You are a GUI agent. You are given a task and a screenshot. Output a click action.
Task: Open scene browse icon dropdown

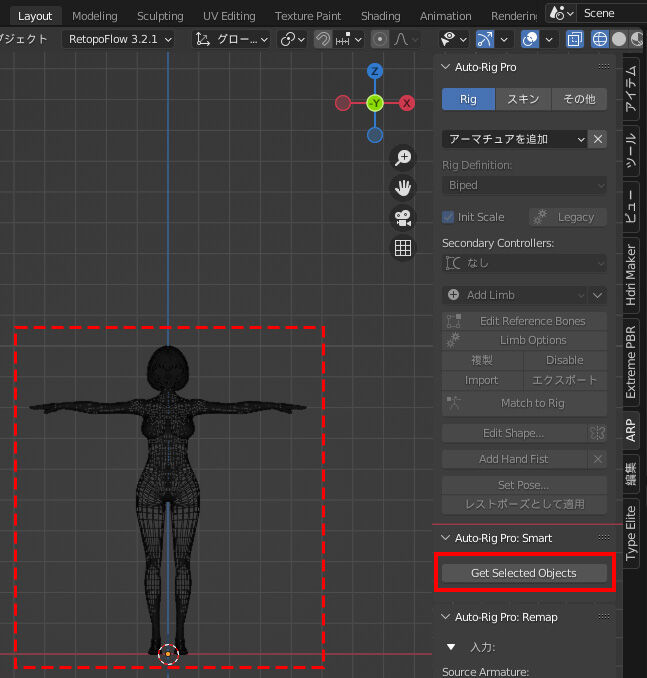click(x=561, y=13)
